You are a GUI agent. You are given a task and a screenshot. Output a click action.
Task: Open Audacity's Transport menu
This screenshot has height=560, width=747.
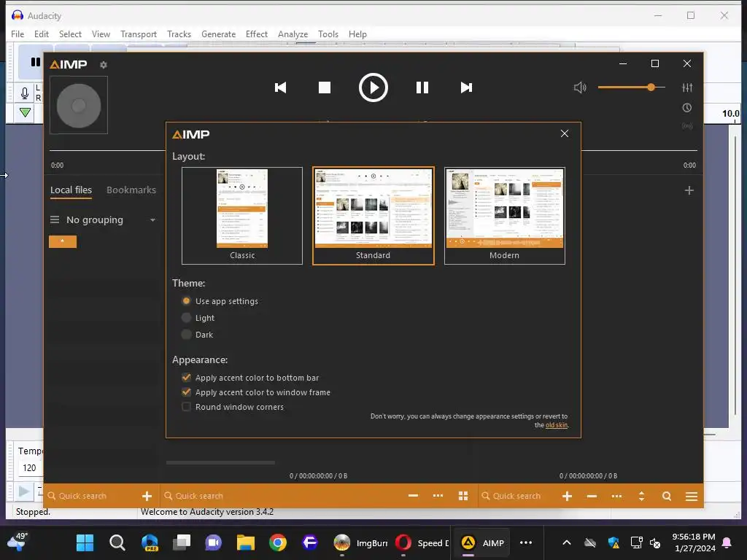(138, 34)
